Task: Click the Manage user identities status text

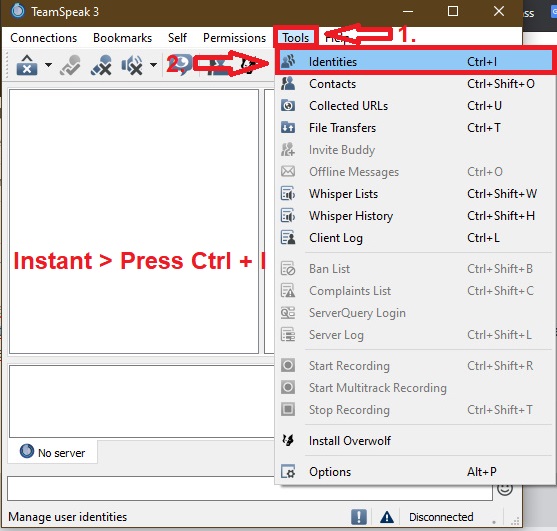Action: (x=67, y=517)
